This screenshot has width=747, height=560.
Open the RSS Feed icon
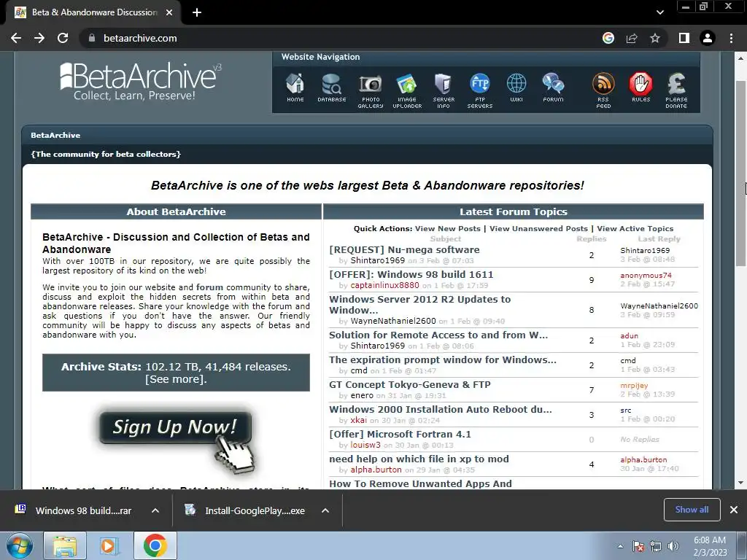pyautogui.click(x=603, y=91)
